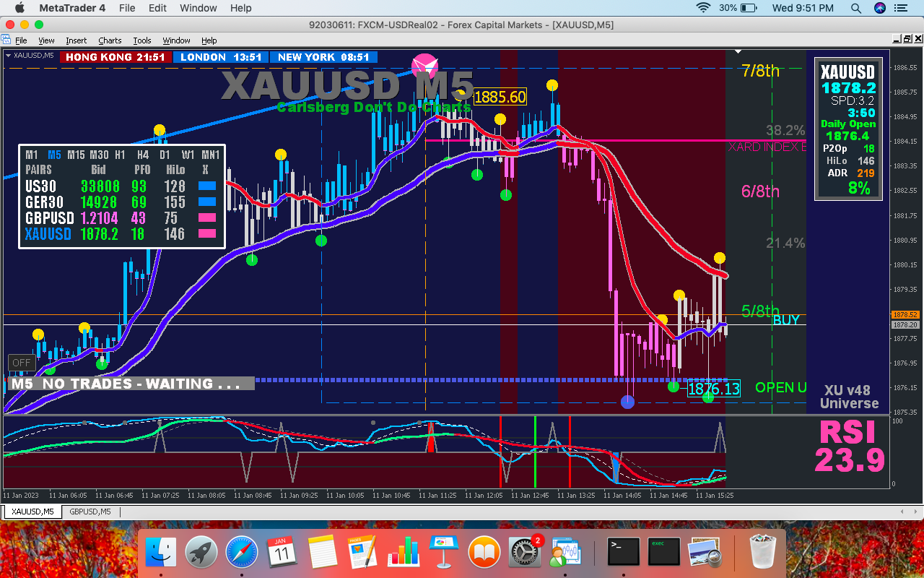Open Numbers from the Dock
Viewport: 924px width, 578px height.
(404, 553)
